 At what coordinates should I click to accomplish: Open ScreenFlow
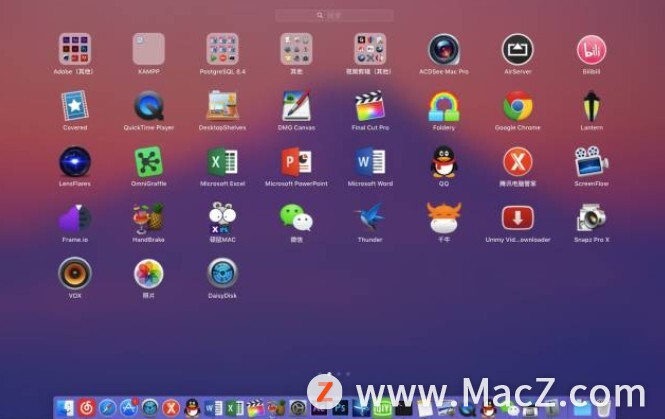591,162
